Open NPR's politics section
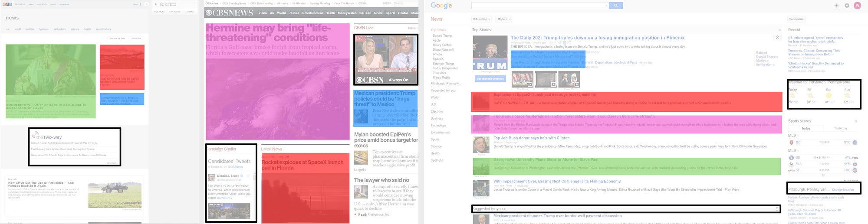The height and width of the screenshot is (224, 868). (30, 29)
